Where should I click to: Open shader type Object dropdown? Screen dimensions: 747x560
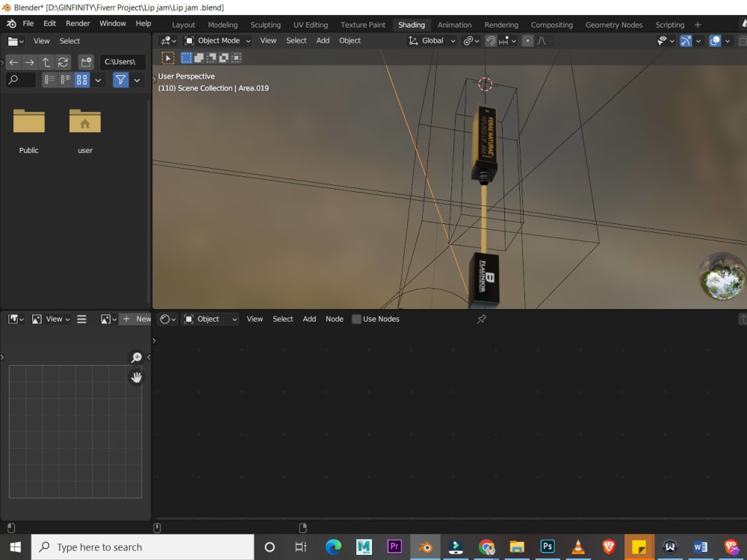211,319
